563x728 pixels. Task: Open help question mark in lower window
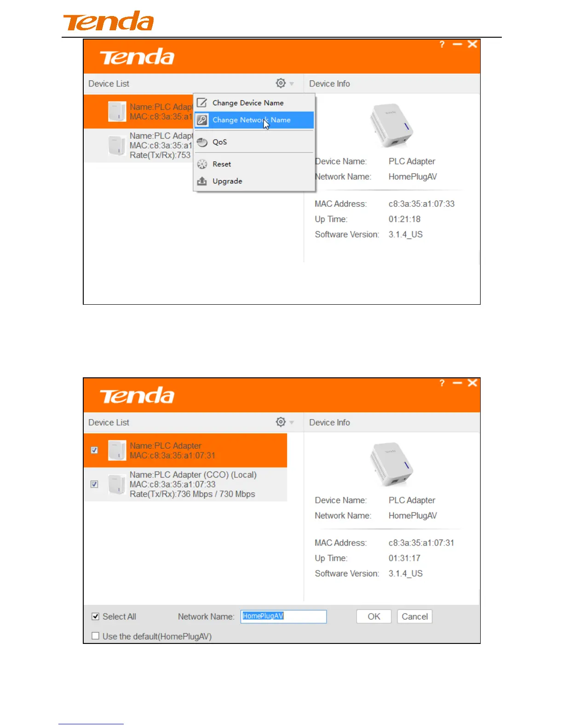442,383
